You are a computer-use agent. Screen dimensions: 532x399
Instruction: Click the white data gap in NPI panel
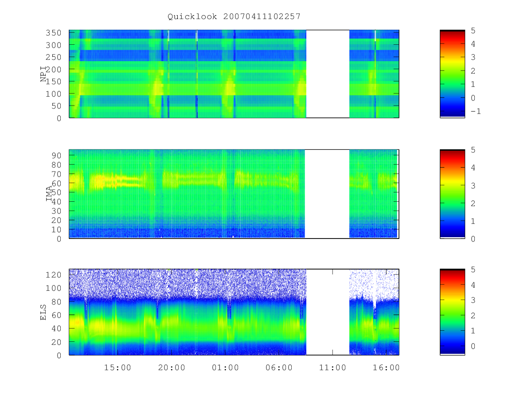pyautogui.click(x=328, y=74)
